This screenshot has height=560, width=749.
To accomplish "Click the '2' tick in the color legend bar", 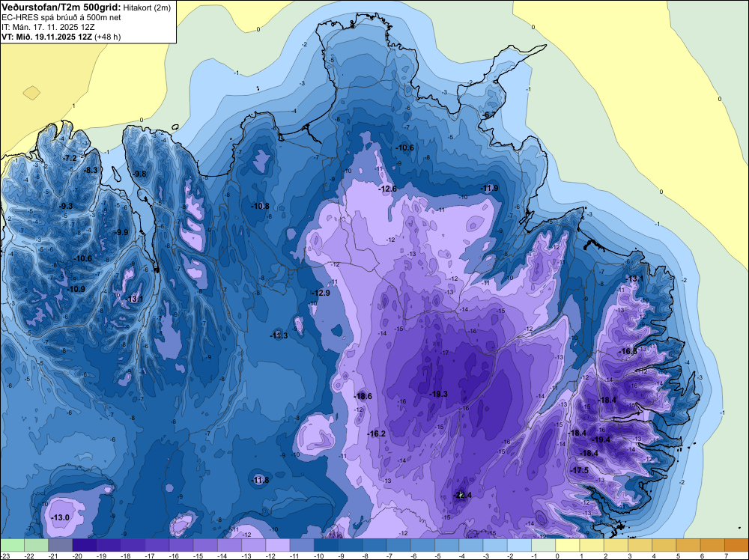I will click(x=604, y=556).
